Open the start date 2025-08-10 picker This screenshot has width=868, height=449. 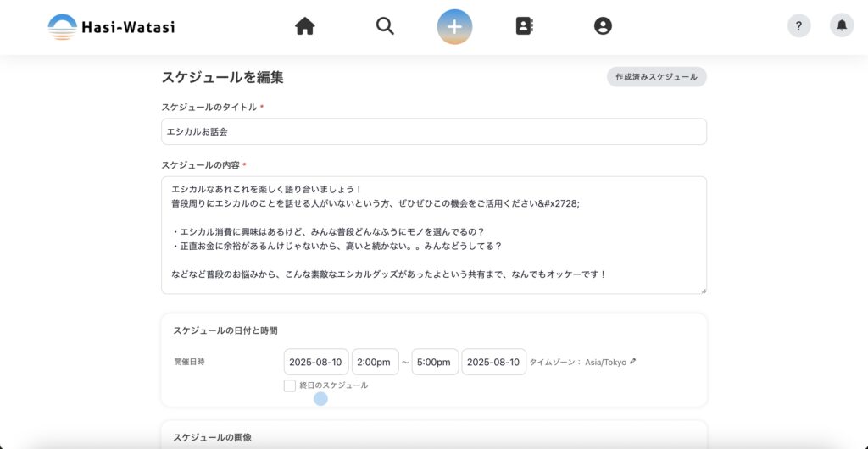tap(315, 362)
